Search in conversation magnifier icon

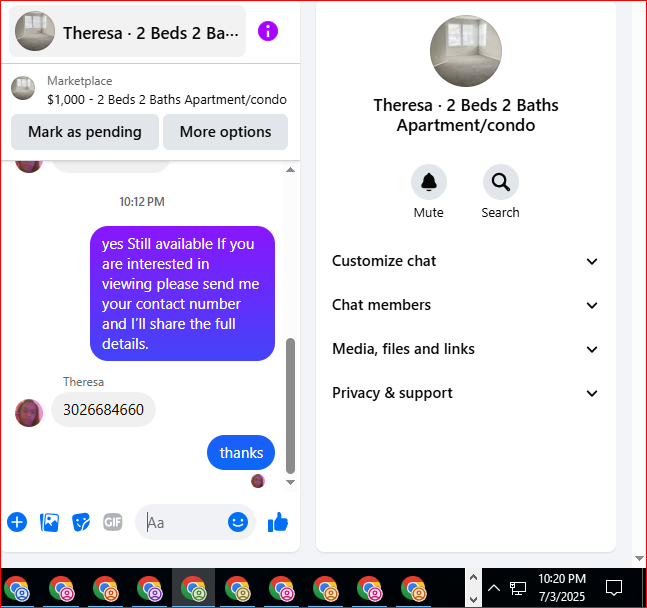tap(501, 182)
